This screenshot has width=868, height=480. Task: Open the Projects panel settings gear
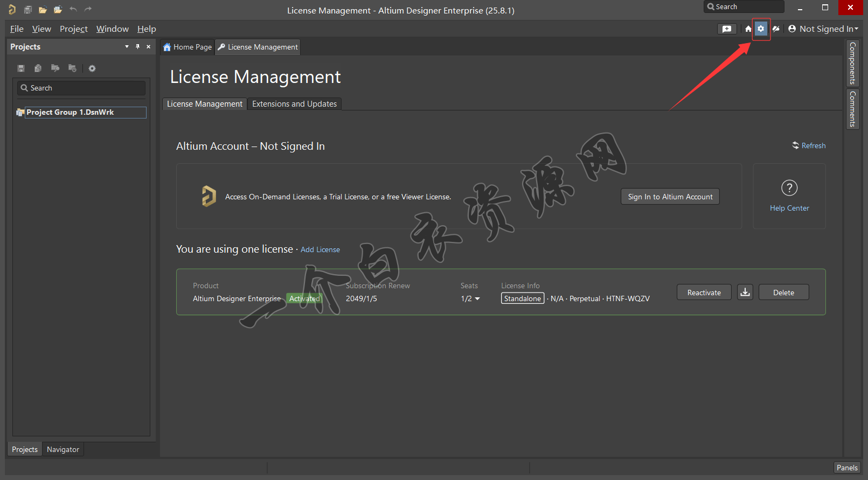(92, 68)
